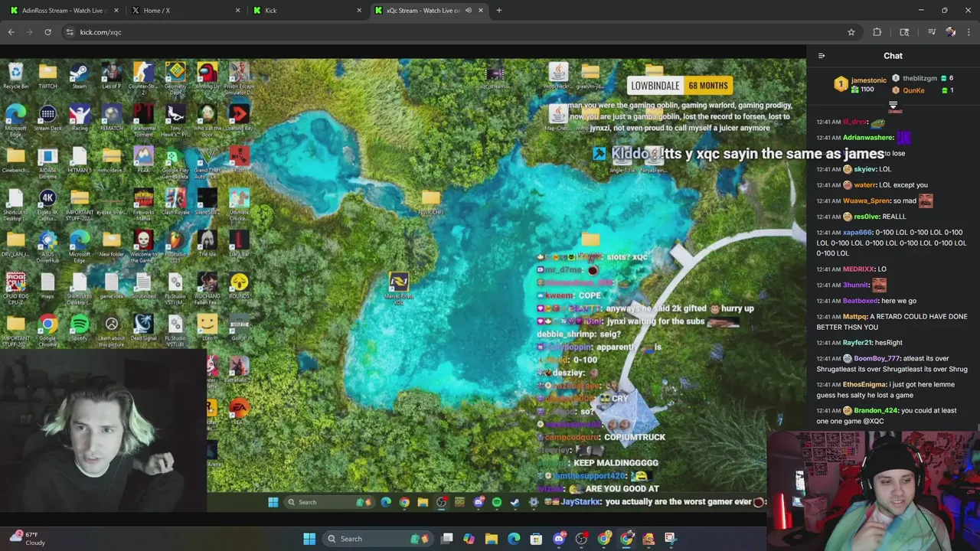Switch to the Kick tab
The height and width of the screenshot is (551, 980).
tap(307, 10)
